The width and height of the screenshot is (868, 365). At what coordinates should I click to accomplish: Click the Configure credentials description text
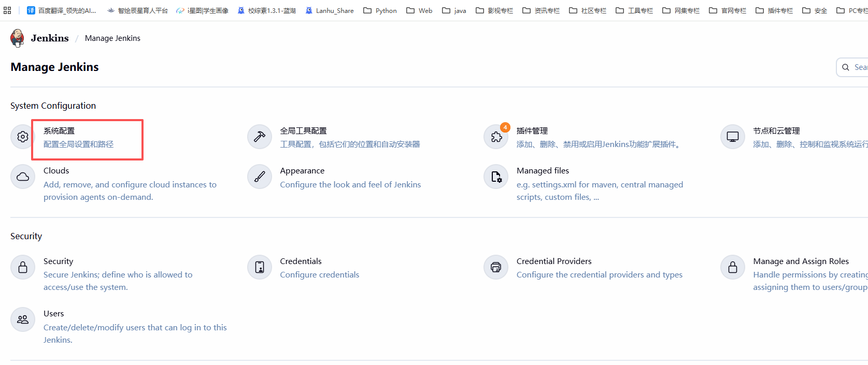coord(320,275)
